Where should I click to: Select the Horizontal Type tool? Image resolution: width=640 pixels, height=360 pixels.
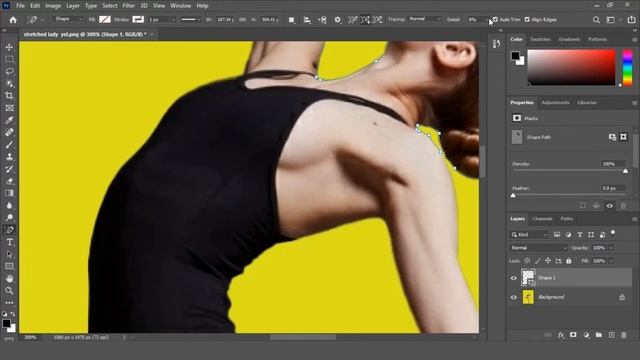pos(9,242)
